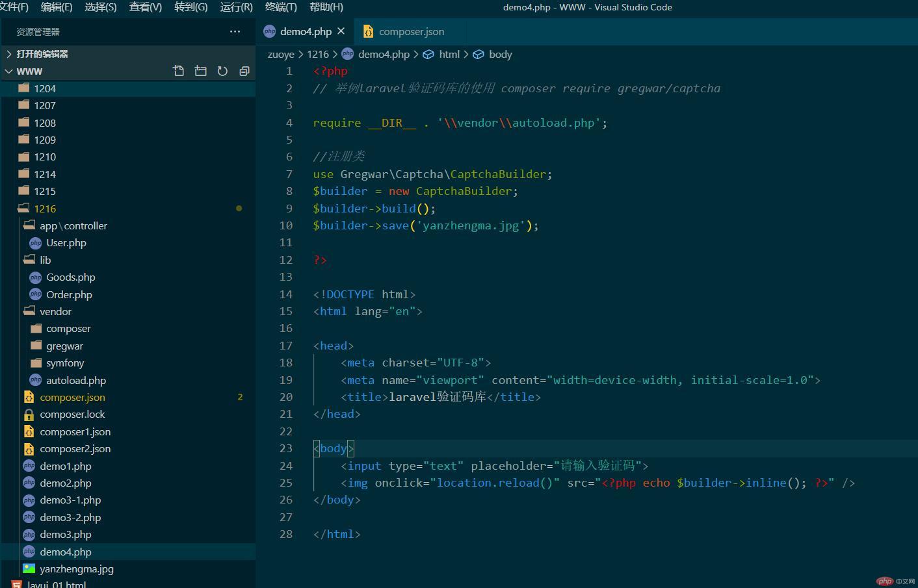Expand folder 1210 in explorer
The height and width of the screenshot is (588, 918).
point(127,157)
